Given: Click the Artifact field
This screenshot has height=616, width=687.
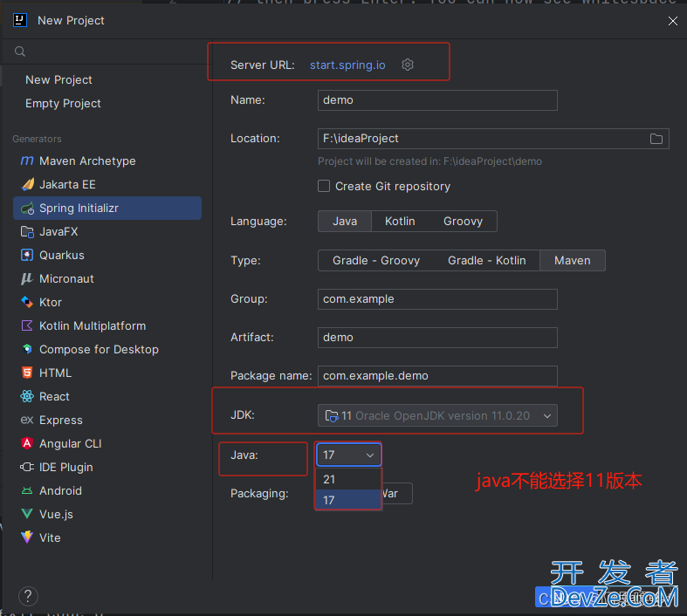Looking at the screenshot, I should pos(437,338).
